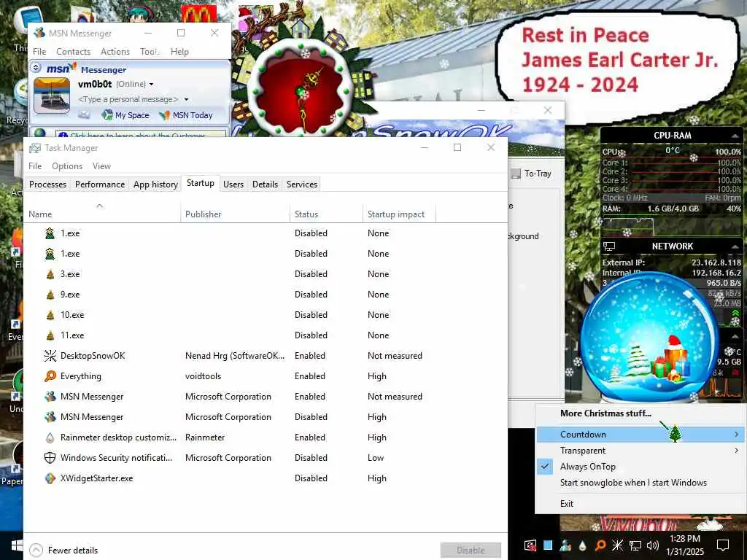This screenshot has width=747, height=560.
Task: Open the Contacts menu in MSN Messenger
Action: click(x=74, y=52)
